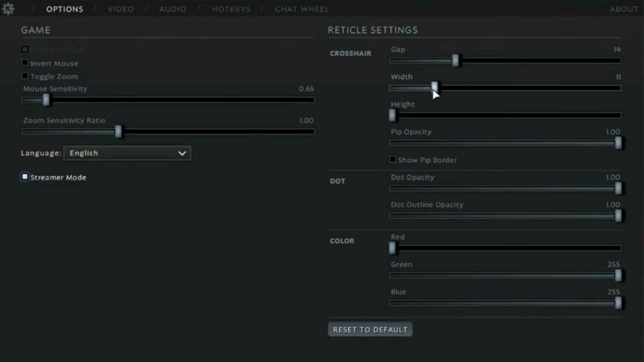Click the Dot Outline Opacity slider handle

click(618, 216)
